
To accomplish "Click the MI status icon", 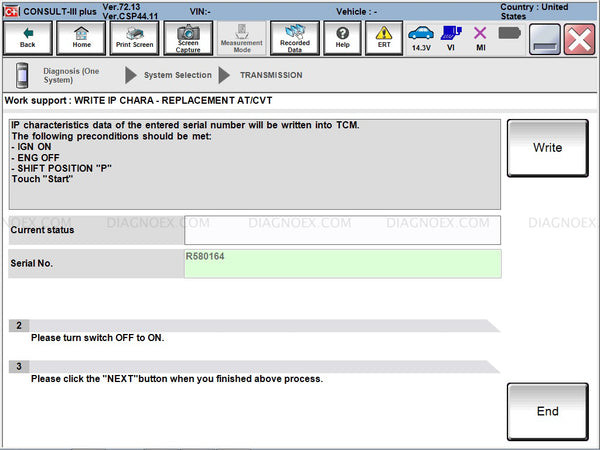I will click(x=480, y=38).
